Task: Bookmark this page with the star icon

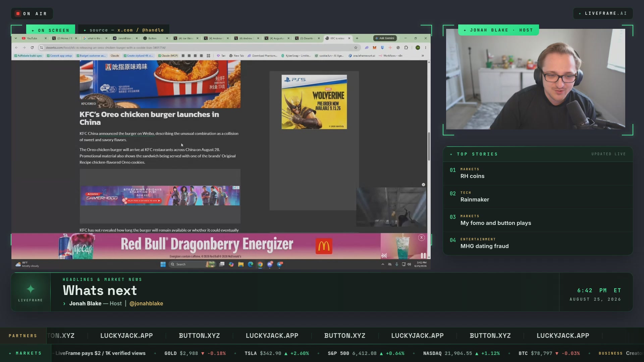Action: [x=356, y=48]
